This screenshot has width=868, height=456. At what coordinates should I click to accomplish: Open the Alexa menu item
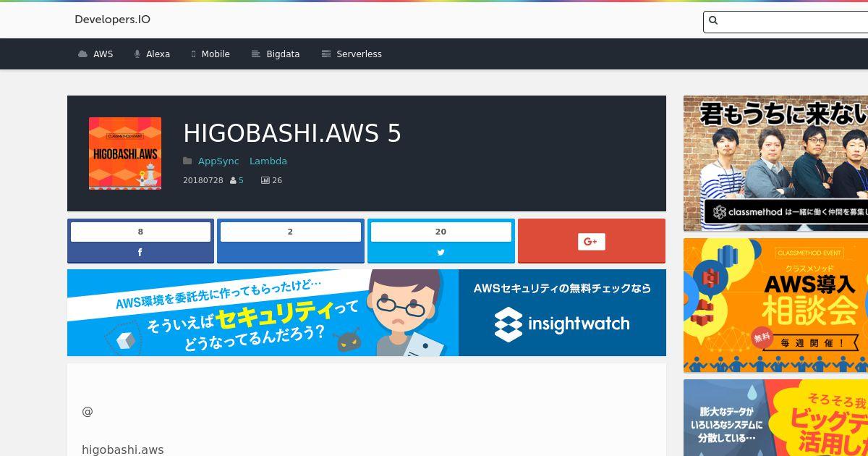point(152,54)
